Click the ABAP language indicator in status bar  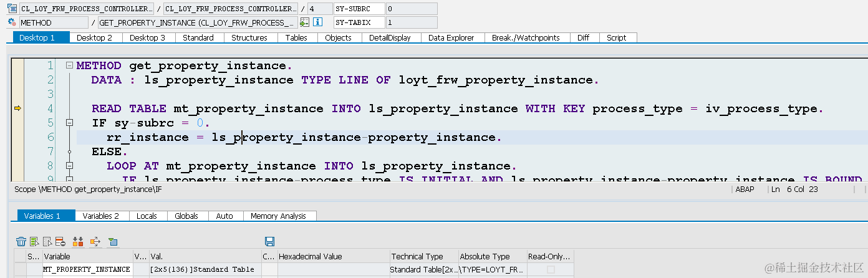(x=745, y=189)
